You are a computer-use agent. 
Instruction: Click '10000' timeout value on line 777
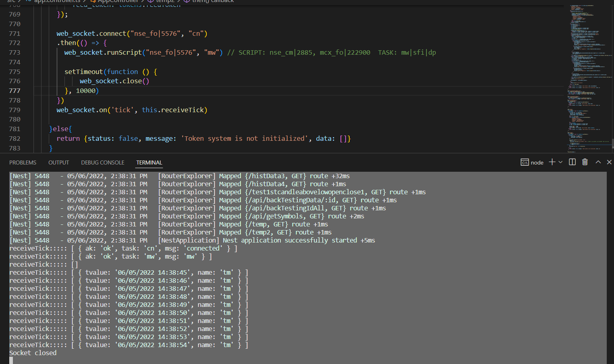(86, 91)
